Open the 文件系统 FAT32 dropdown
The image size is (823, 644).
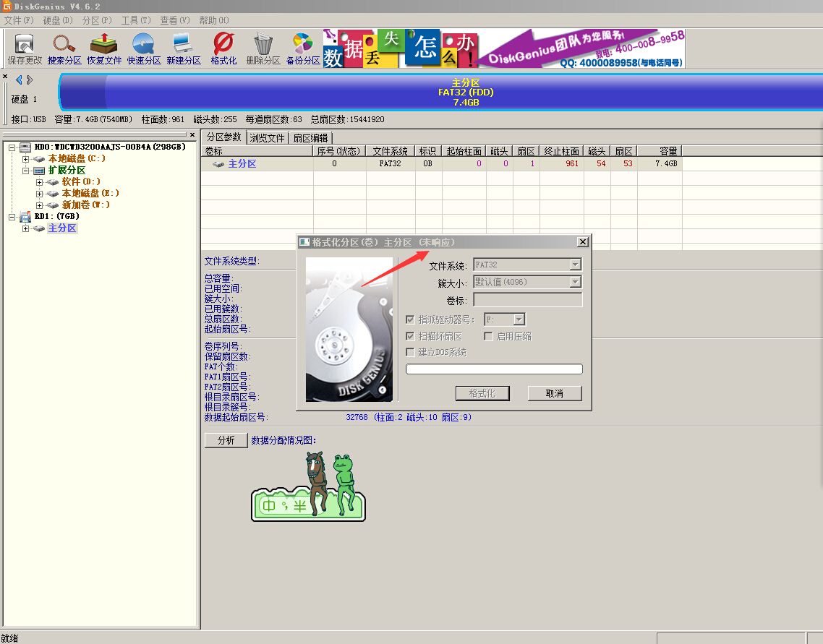575,265
